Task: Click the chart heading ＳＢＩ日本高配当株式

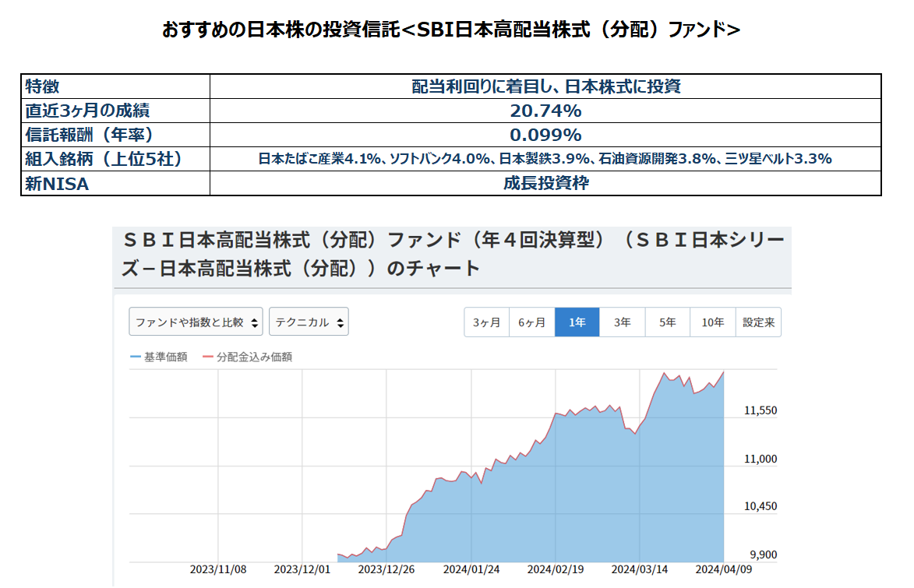Action: click(x=453, y=254)
